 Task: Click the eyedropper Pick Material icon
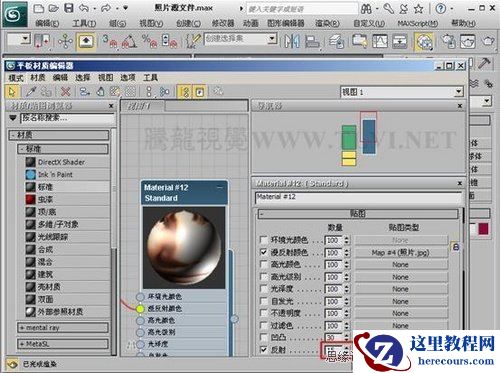(31, 92)
